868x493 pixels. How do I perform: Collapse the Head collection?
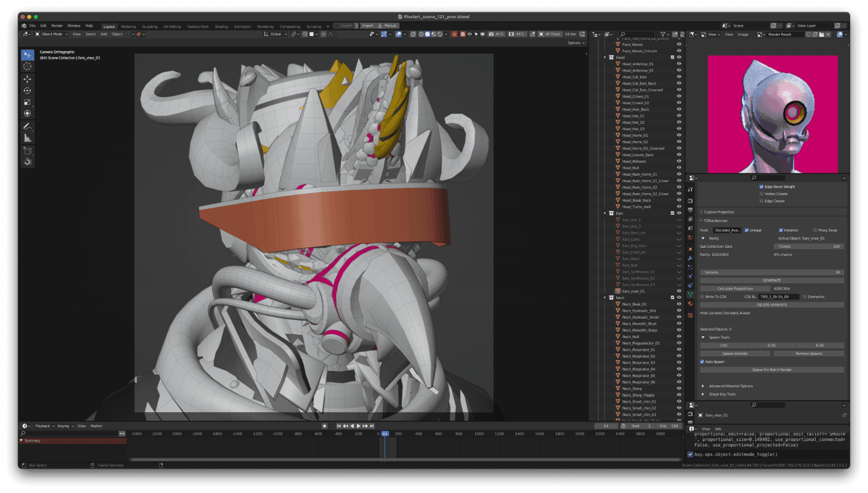(605, 57)
